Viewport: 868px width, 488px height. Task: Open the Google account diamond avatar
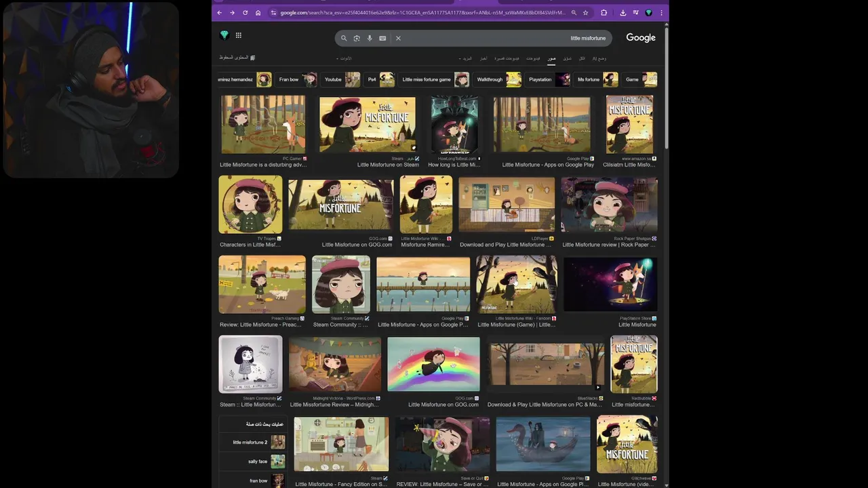(224, 35)
